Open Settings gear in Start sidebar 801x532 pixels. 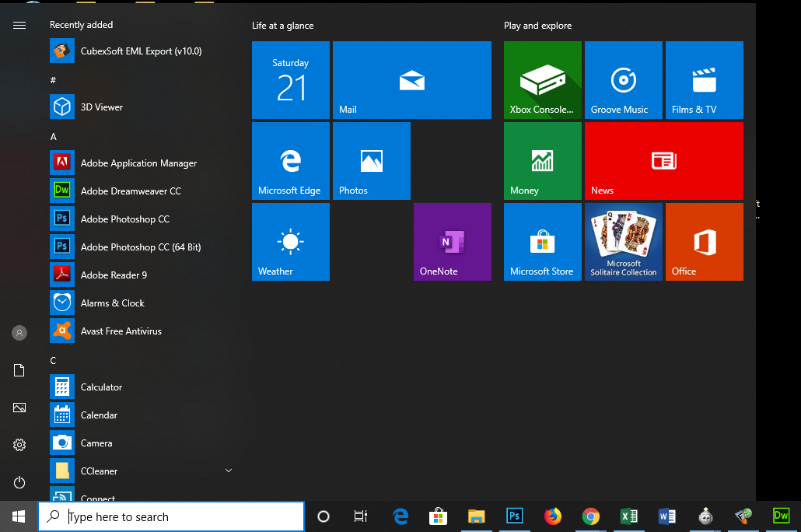pyautogui.click(x=19, y=445)
